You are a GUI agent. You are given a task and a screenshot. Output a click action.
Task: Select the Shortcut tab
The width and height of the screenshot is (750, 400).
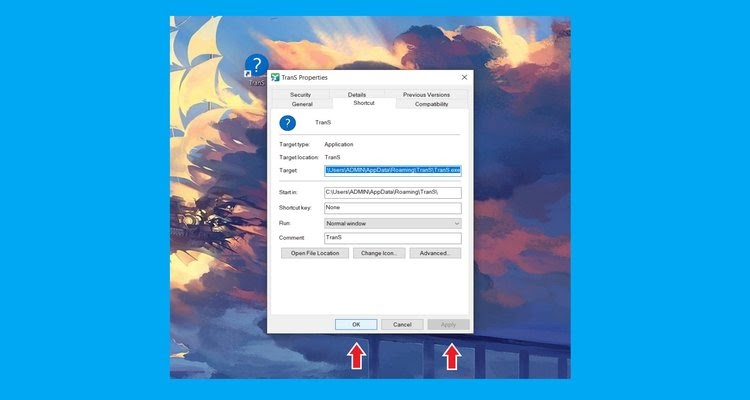point(363,103)
